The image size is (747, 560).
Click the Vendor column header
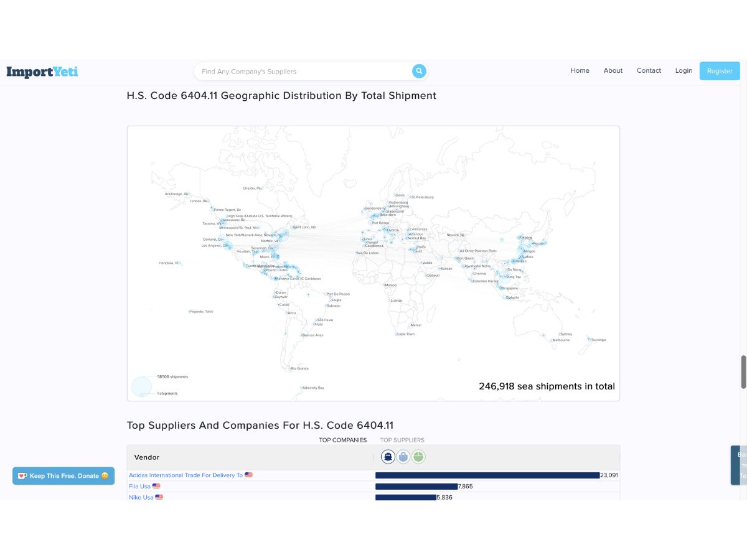(147, 457)
